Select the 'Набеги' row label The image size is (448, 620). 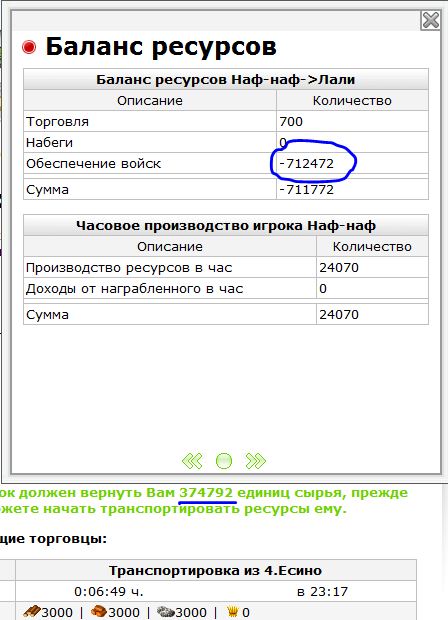coord(49,142)
